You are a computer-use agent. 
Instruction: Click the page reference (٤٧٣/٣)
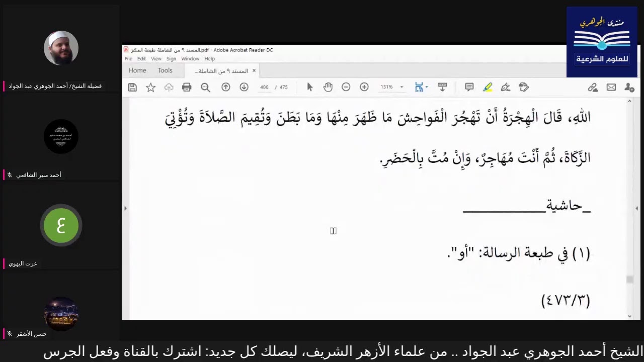566,300
